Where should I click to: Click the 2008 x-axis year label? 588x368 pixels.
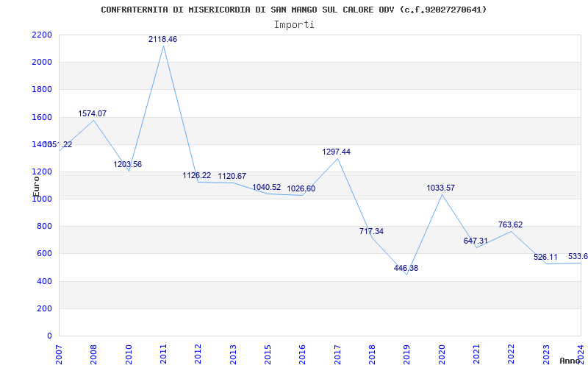93,355
